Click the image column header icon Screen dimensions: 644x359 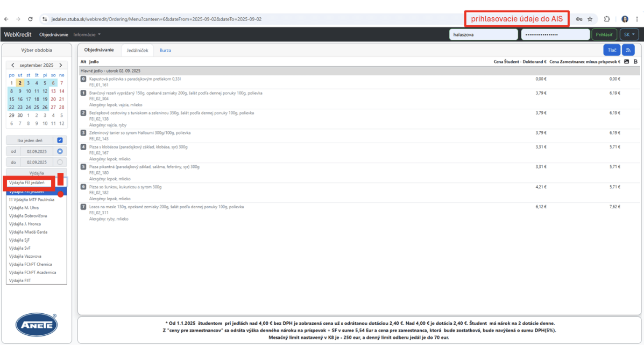click(626, 62)
